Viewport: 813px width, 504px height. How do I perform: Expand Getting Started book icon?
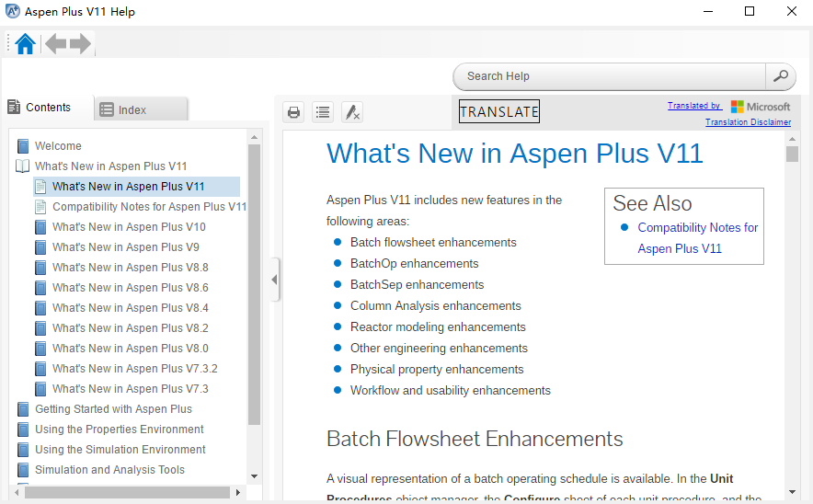23,409
